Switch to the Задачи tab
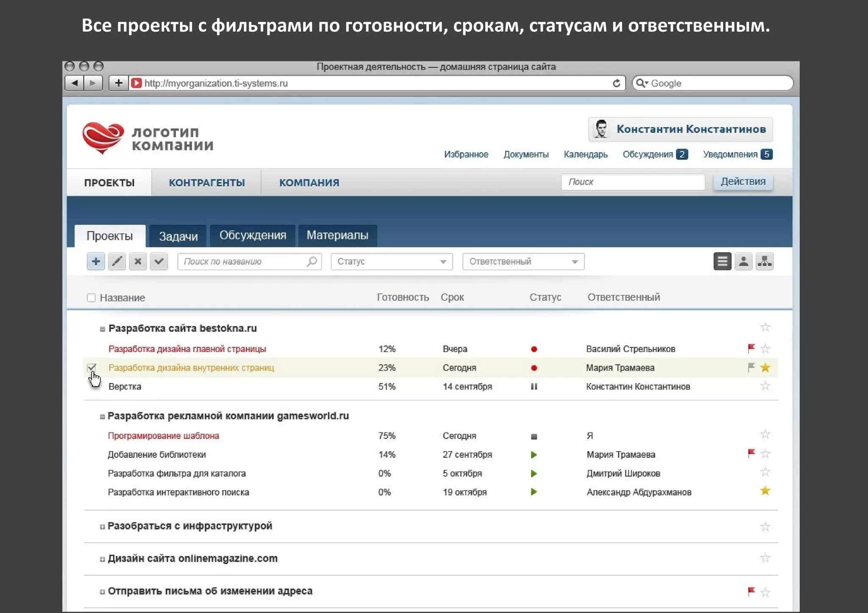 pyautogui.click(x=178, y=236)
